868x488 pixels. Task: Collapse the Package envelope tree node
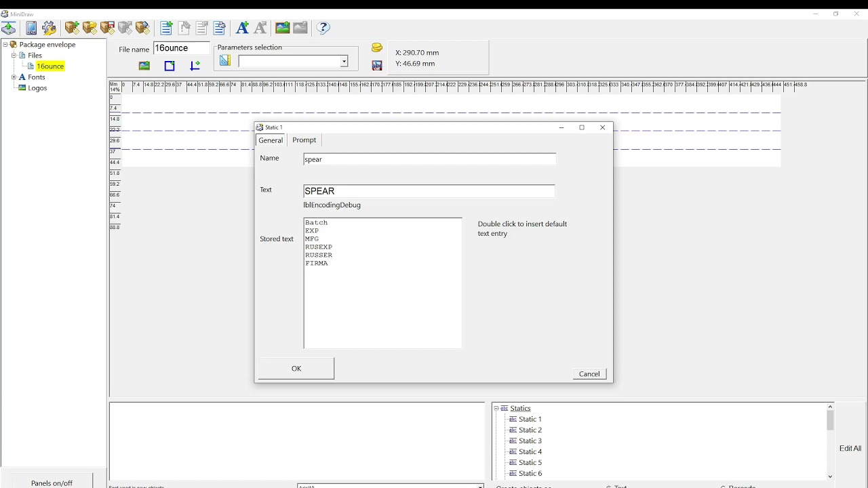click(5, 45)
